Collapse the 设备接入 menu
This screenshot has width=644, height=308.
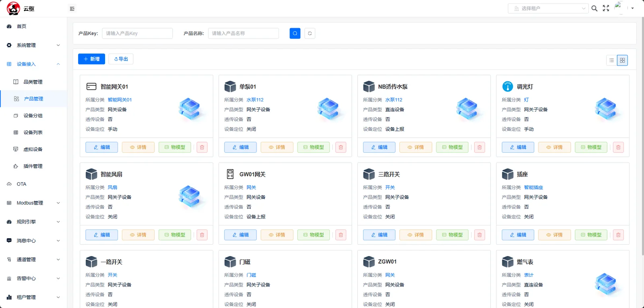33,64
